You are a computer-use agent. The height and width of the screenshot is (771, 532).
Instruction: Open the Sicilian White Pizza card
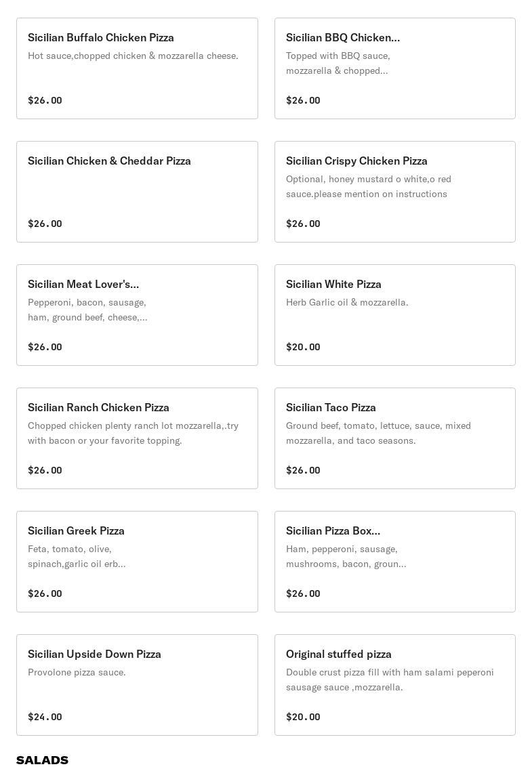[x=395, y=315]
